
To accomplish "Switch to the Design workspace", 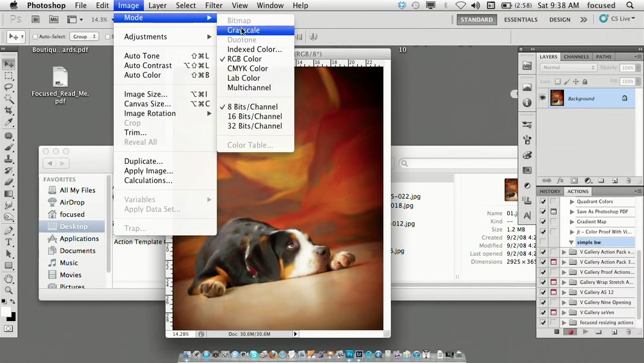I will pos(560,19).
